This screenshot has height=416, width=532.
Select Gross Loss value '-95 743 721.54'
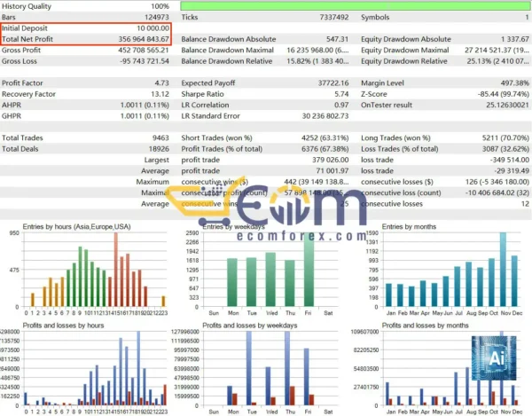(x=145, y=61)
